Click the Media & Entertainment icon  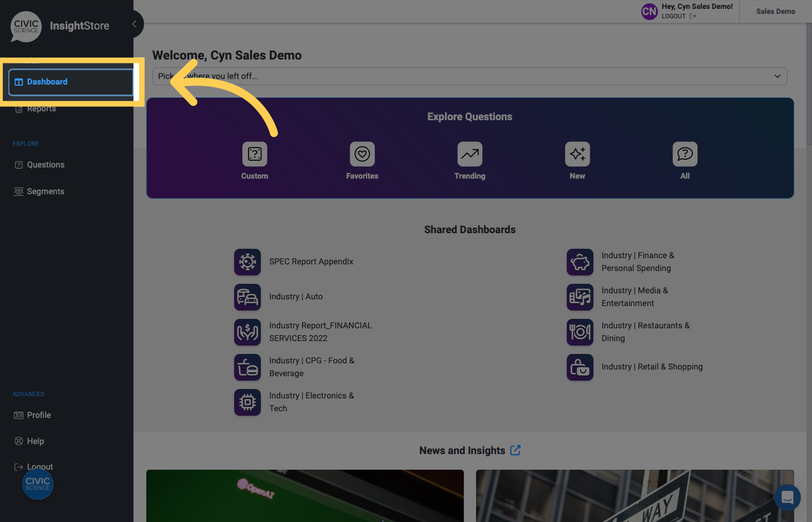coord(580,297)
